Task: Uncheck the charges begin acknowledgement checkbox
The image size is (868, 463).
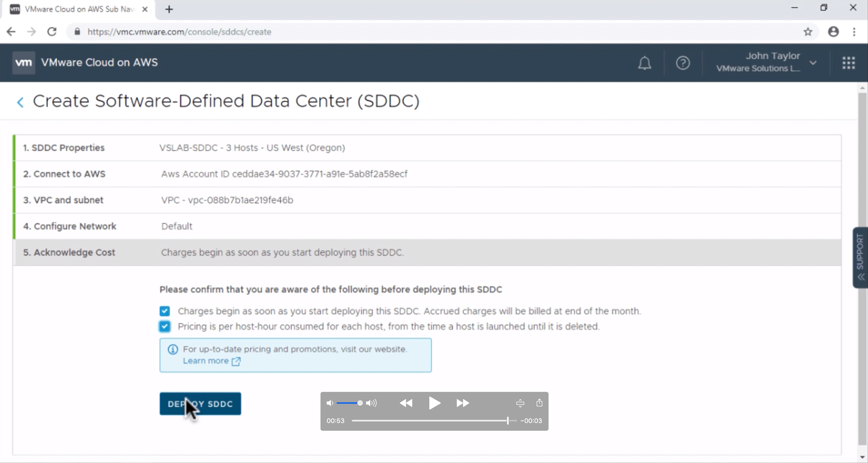Action: pyautogui.click(x=164, y=311)
